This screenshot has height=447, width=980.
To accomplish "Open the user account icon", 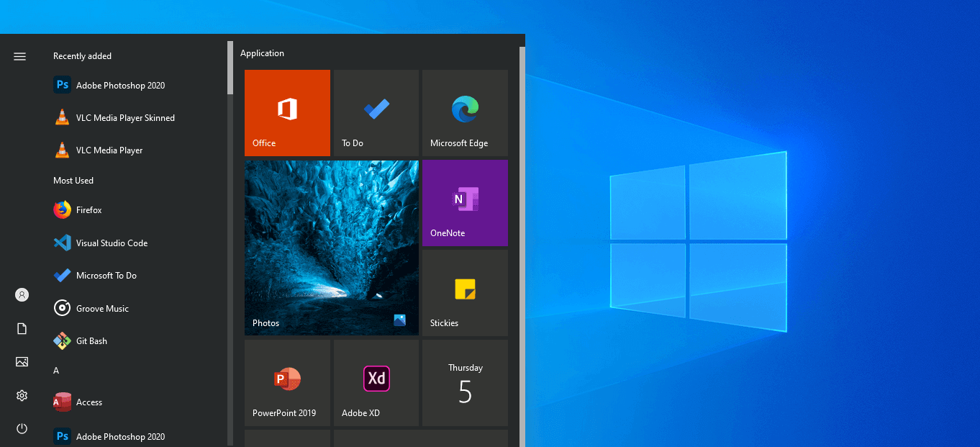I will (x=22, y=294).
